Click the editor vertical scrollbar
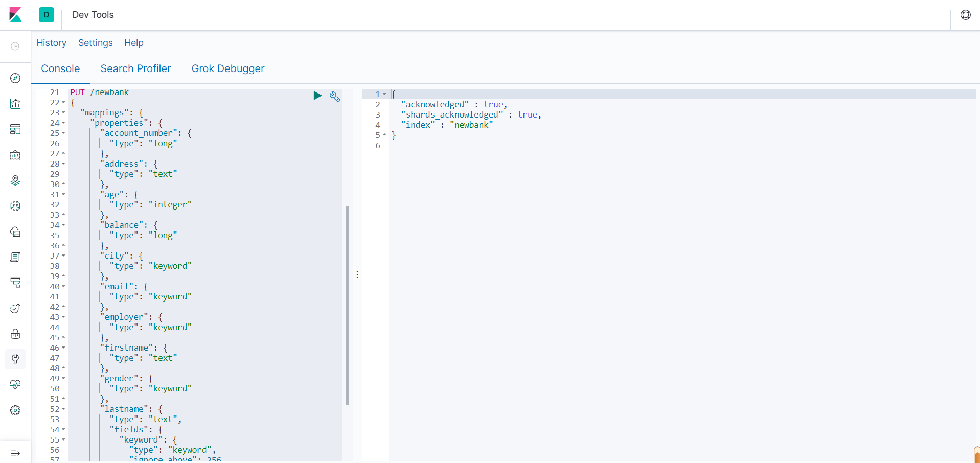This screenshot has height=463, width=980. [x=348, y=305]
